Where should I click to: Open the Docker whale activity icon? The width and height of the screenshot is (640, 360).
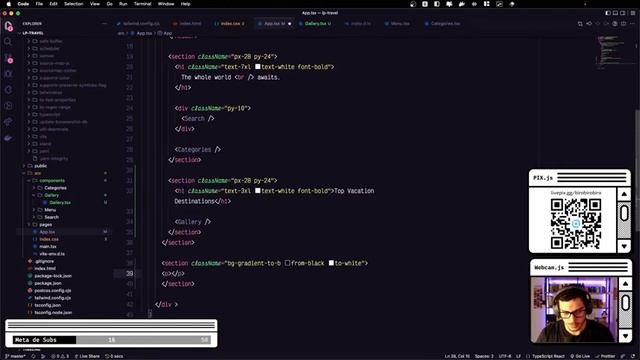(x=8, y=138)
